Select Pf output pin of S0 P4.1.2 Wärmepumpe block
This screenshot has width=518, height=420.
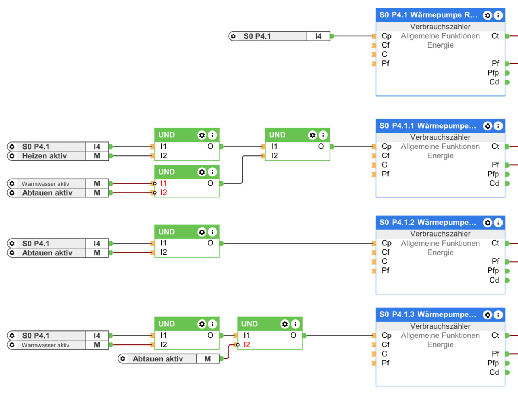tap(507, 262)
